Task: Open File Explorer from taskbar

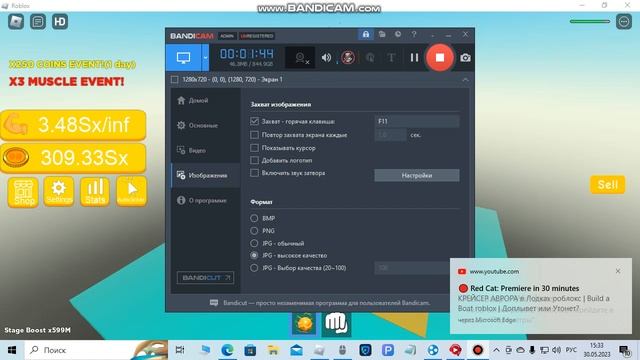Action: [273, 350]
